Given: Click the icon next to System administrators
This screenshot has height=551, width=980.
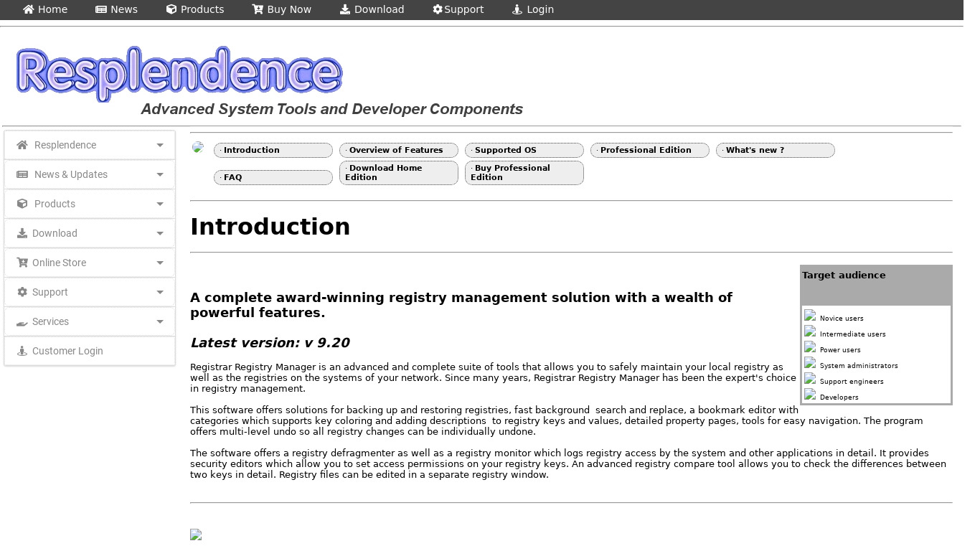Looking at the screenshot, I should click(810, 363).
